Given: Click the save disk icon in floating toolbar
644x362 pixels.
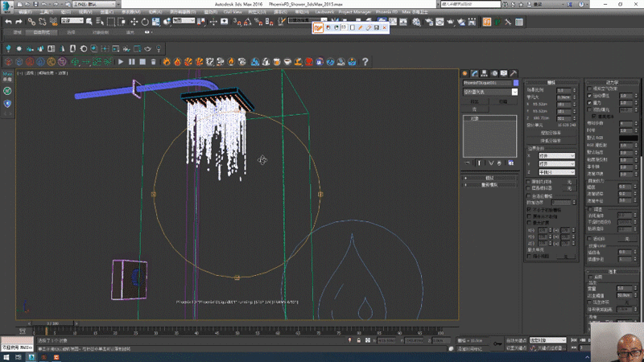Looking at the screenshot, I should [376, 28].
